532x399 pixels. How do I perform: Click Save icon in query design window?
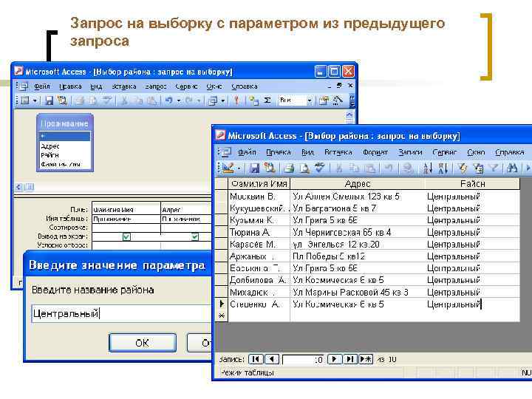click(x=50, y=100)
